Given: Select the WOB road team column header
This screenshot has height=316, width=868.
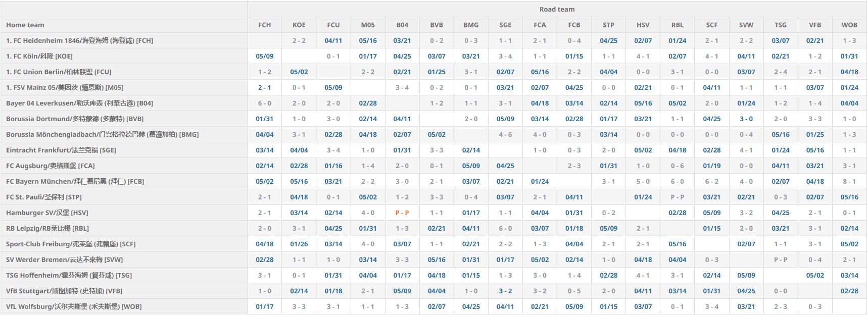Looking at the screenshot, I should pos(849,25).
